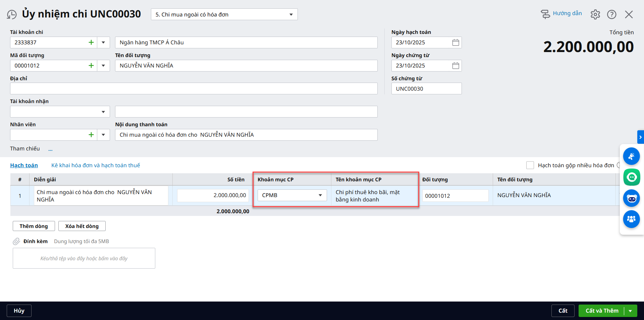Open calendar for Ngày chứng từ
The width and height of the screenshot is (644, 320).
[x=455, y=65]
